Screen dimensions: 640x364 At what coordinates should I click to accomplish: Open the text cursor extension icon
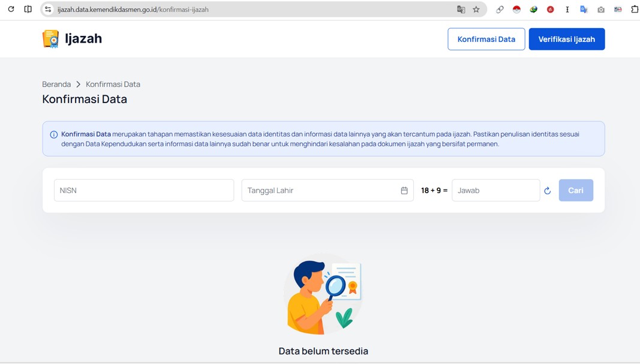point(567,10)
